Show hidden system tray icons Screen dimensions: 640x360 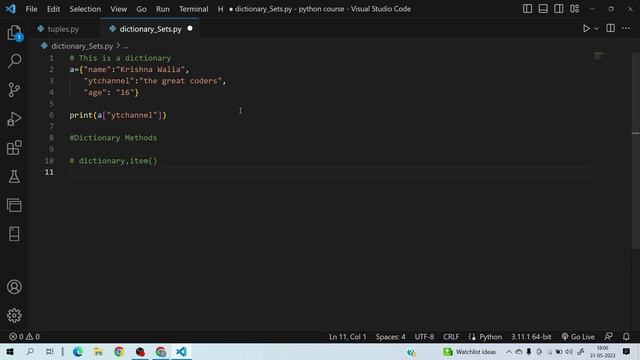pyautogui.click(x=509, y=352)
